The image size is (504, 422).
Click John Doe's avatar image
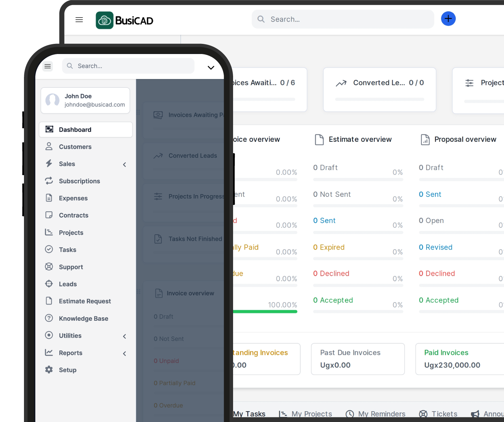pyautogui.click(x=52, y=100)
